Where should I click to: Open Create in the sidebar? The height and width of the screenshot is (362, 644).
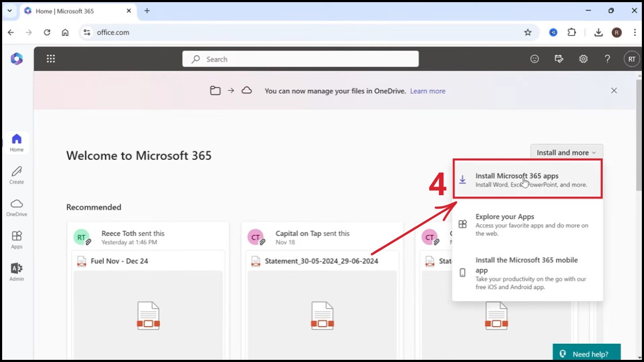[x=17, y=175]
